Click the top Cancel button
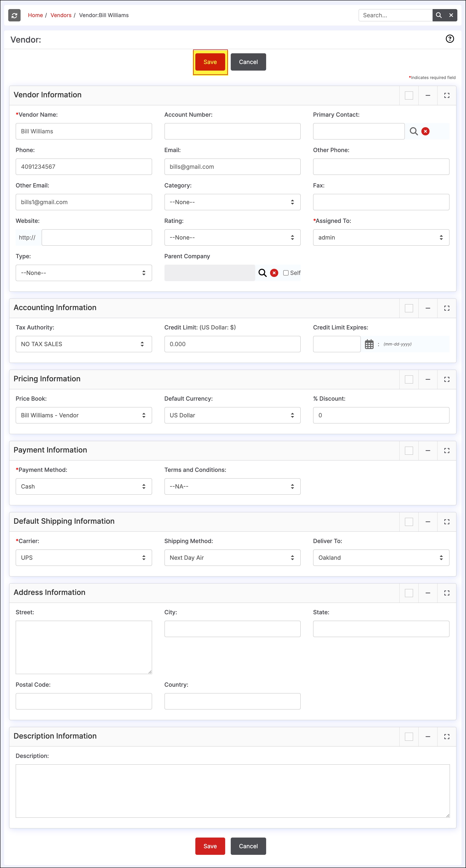Image resolution: width=466 pixels, height=868 pixels. coord(248,62)
